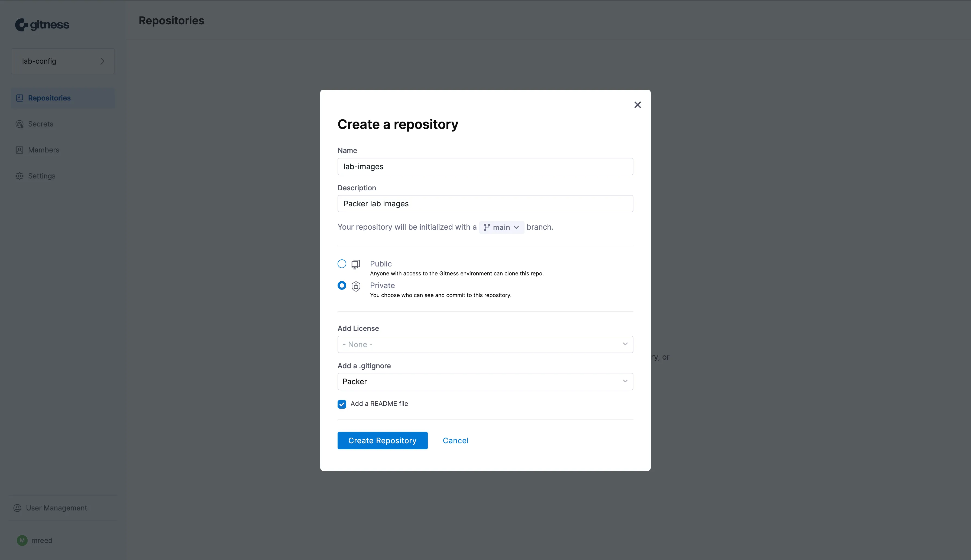This screenshot has width=971, height=560.
Task: Open User Management in the sidebar
Action: point(63,508)
